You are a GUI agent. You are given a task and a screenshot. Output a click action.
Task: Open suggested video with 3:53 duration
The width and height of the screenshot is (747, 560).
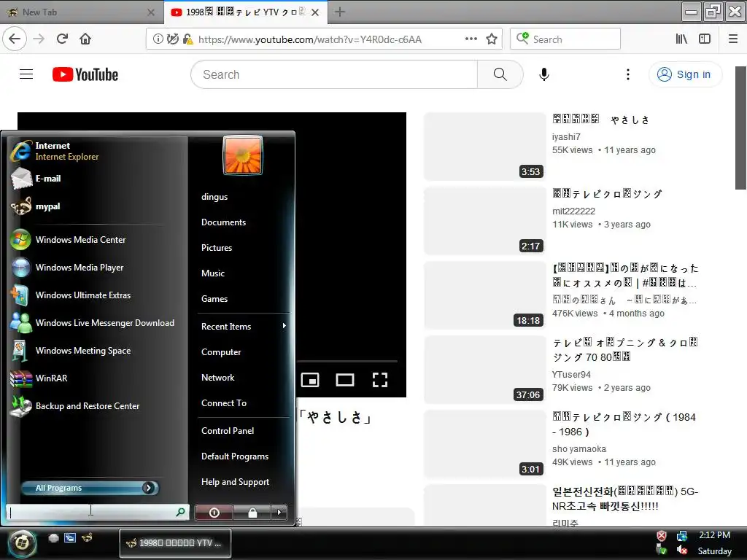click(484, 147)
